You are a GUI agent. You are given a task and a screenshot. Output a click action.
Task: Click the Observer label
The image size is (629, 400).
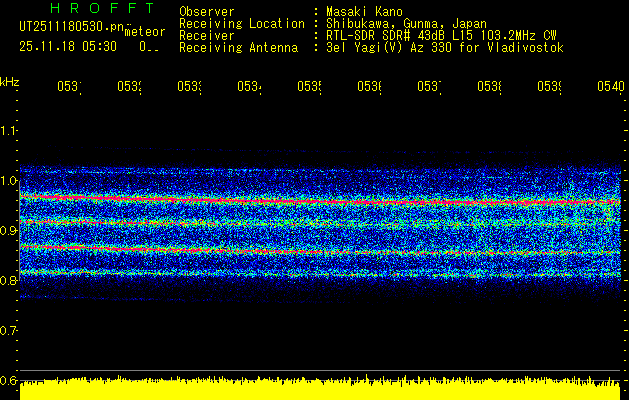pyautogui.click(x=207, y=12)
